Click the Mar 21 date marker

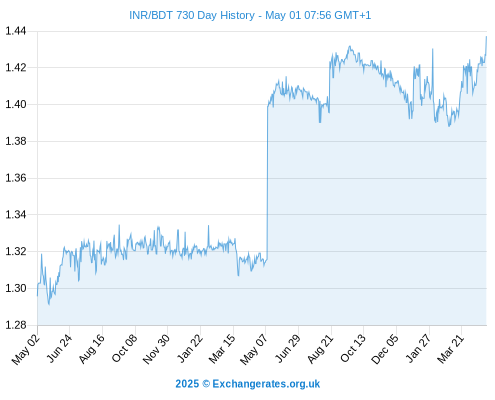click(x=451, y=349)
